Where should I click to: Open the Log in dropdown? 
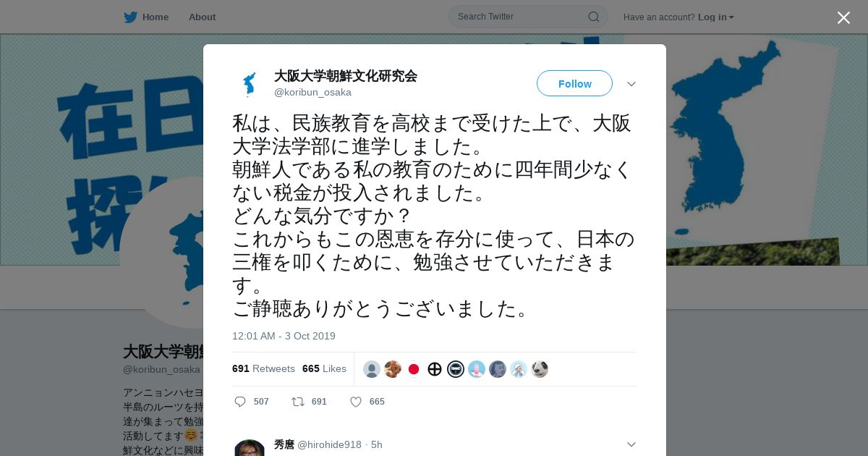click(x=716, y=17)
